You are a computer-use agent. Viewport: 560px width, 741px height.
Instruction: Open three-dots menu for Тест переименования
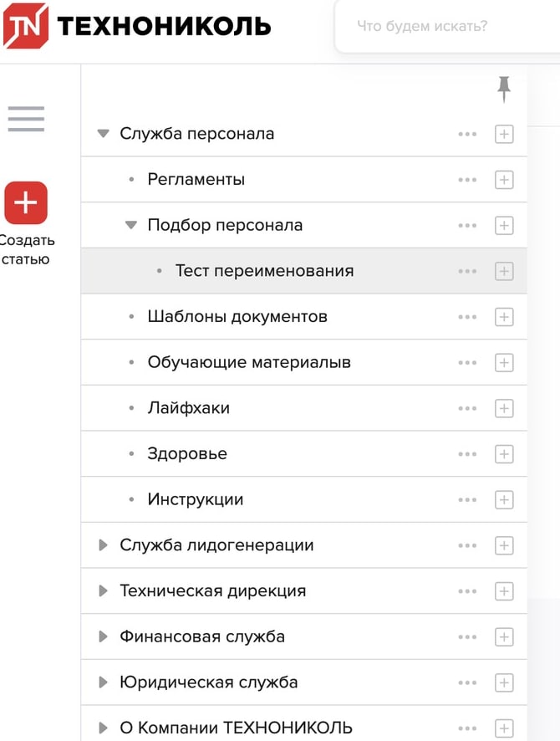tap(467, 271)
